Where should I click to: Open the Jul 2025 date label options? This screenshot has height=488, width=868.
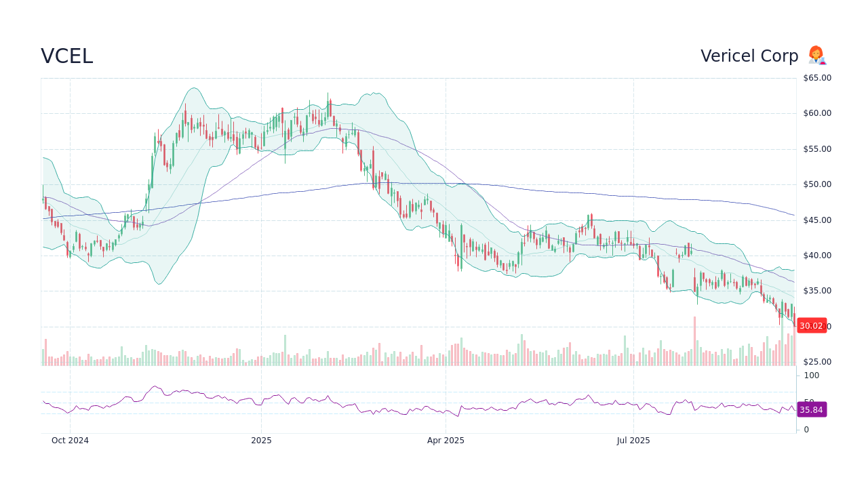pyautogui.click(x=634, y=440)
